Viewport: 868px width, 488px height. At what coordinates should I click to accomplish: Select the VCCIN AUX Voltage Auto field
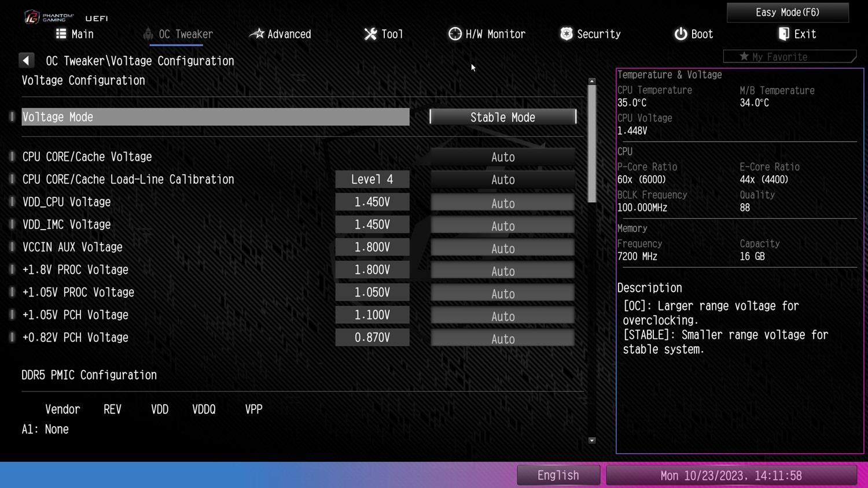click(502, 248)
